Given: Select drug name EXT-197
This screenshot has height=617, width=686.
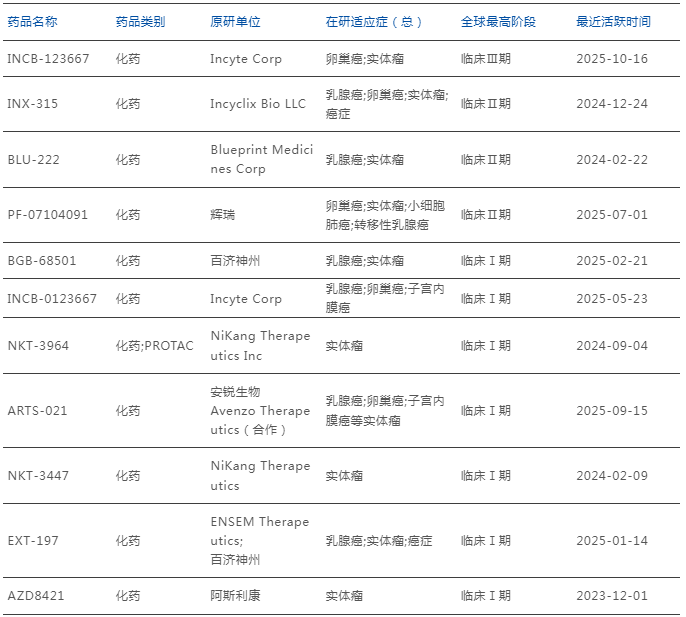Looking at the screenshot, I should 33,541.
